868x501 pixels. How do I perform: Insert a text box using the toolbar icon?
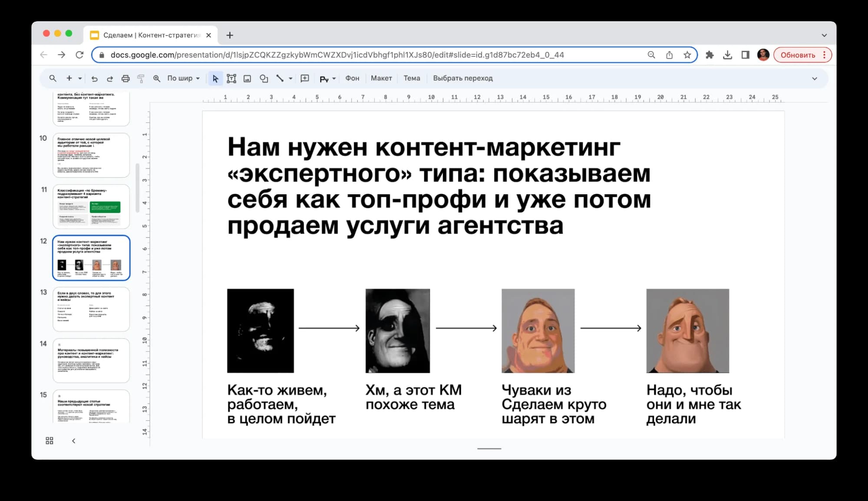231,79
